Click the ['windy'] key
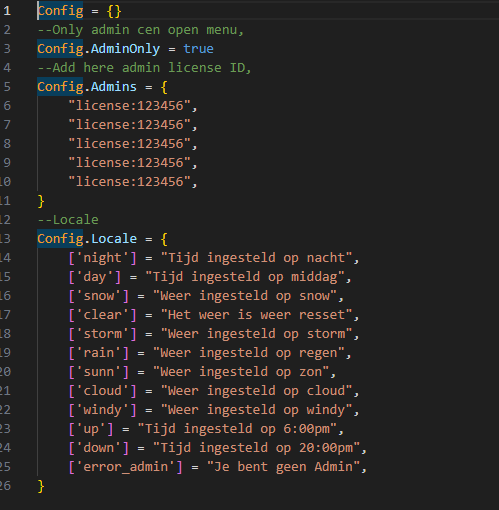 pyautogui.click(x=102, y=410)
